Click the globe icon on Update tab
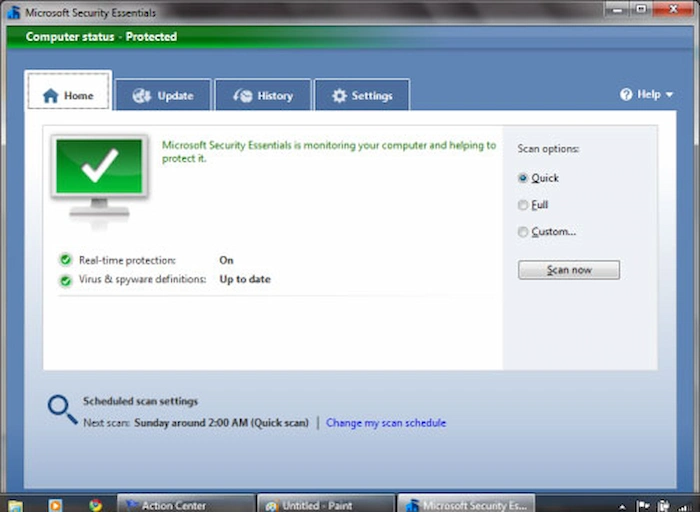 142,96
